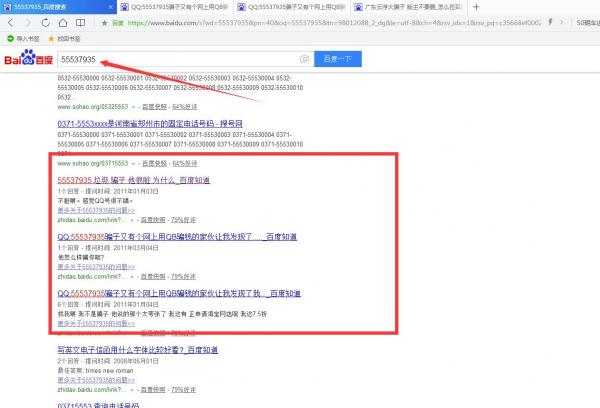Click the browser forward arrow

tap(28, 23)
